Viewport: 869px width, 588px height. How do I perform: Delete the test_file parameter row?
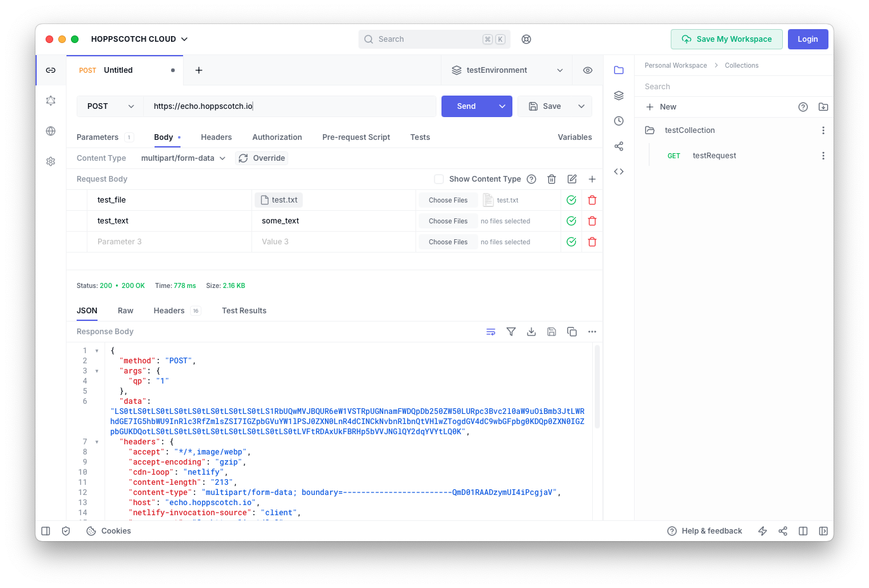click(592, 200)
